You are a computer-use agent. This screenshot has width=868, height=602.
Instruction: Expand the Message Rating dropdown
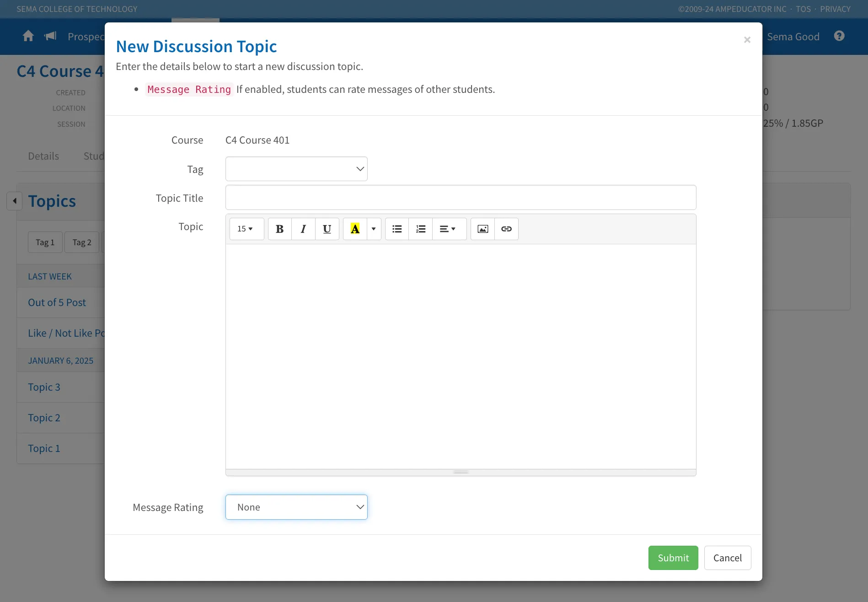[x=296, y=507]
